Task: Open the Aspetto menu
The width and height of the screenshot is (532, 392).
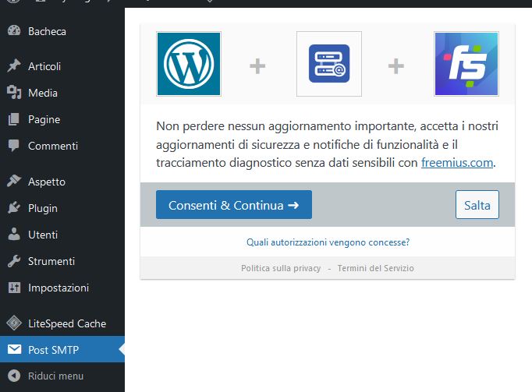Action: [x=62, y=182]
